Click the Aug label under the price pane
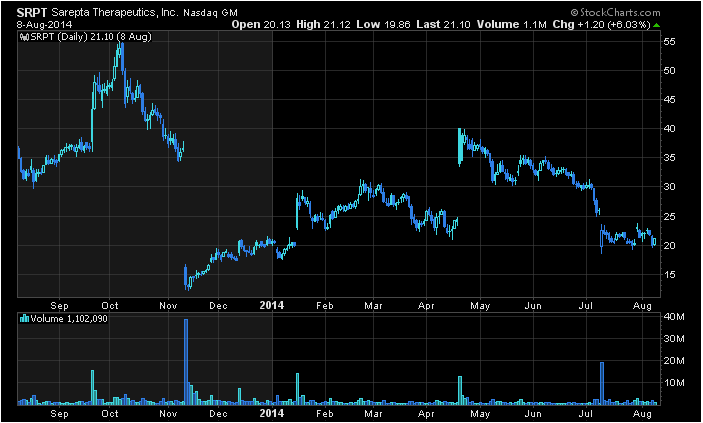The height and width of the screenshot is (423, 703). (x=642, y=306)
